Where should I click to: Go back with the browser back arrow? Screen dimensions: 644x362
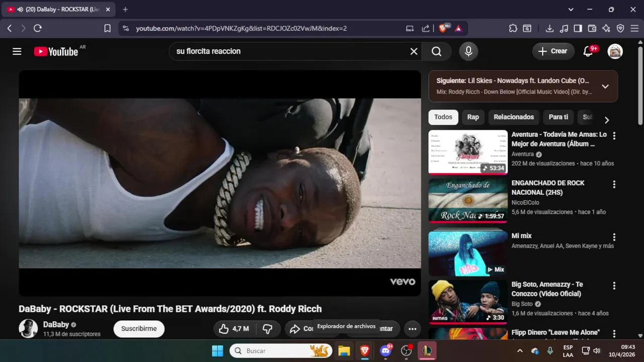point(10,29)
